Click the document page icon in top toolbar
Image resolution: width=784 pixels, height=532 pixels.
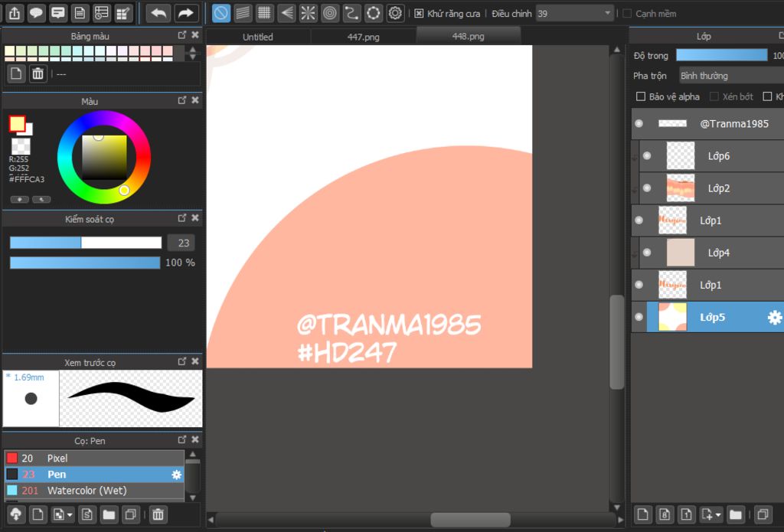click(80, 13)
